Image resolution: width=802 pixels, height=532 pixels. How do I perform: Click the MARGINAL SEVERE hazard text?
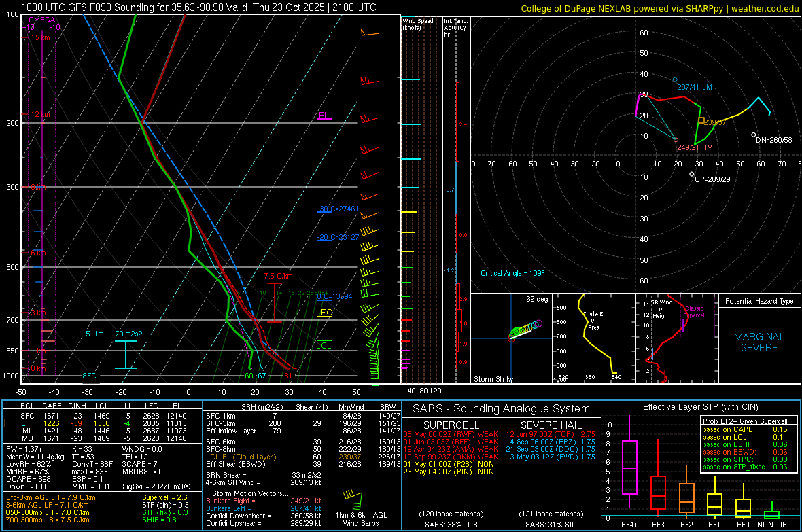[x=759, y=342]
